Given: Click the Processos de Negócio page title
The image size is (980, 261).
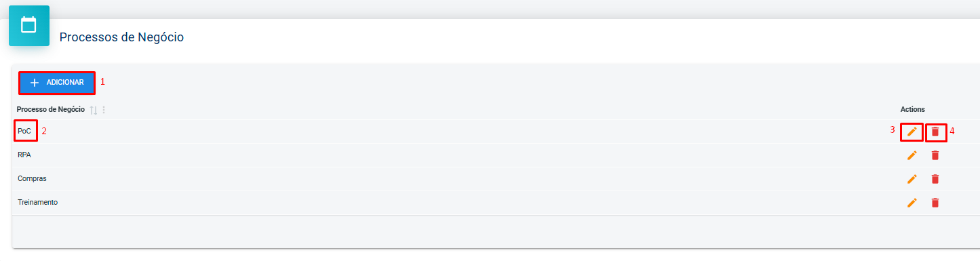Looking at the screenshot, I should tap(121, 37).
